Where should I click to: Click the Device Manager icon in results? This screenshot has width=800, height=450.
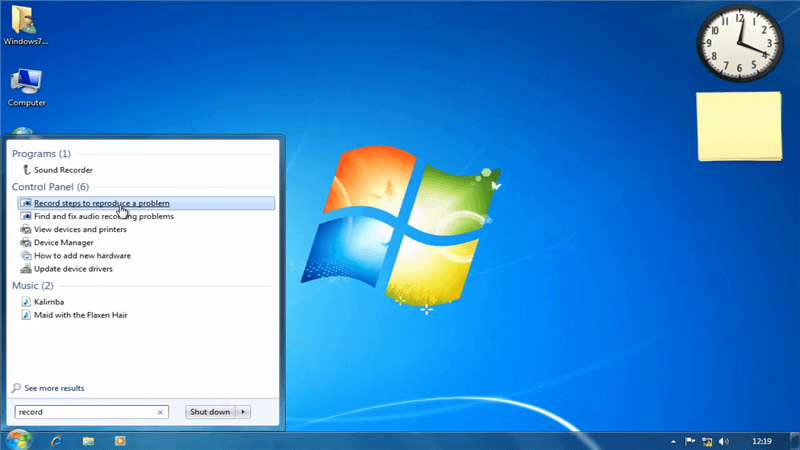pos(26,242)
